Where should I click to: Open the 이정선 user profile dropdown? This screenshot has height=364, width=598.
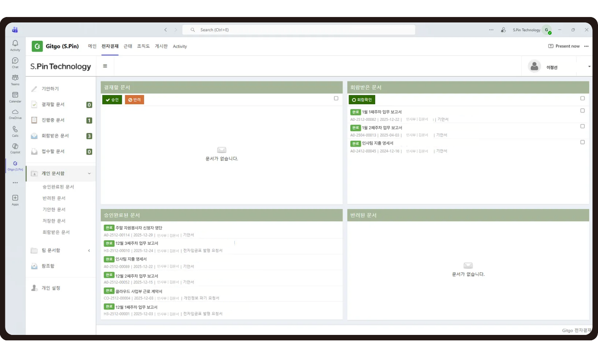tap(589, 66)
